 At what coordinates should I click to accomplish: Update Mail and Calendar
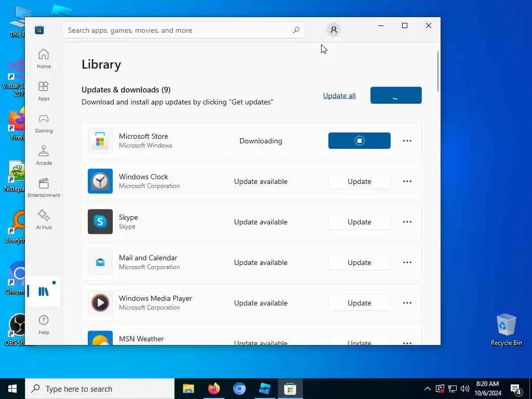tap(360, 262)
